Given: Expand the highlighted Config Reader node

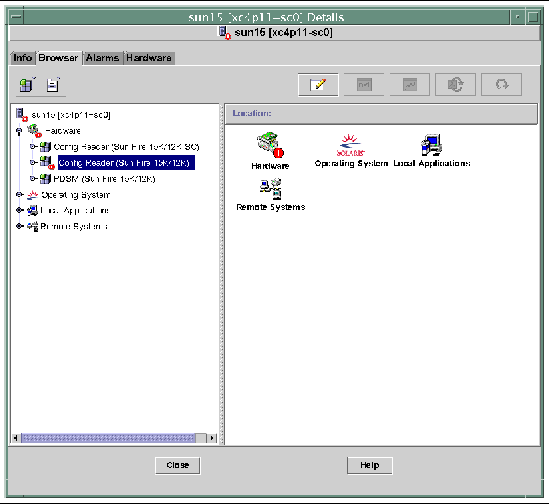Looking at the screenshot, I should pyautogui.click(x=33, y=163).
